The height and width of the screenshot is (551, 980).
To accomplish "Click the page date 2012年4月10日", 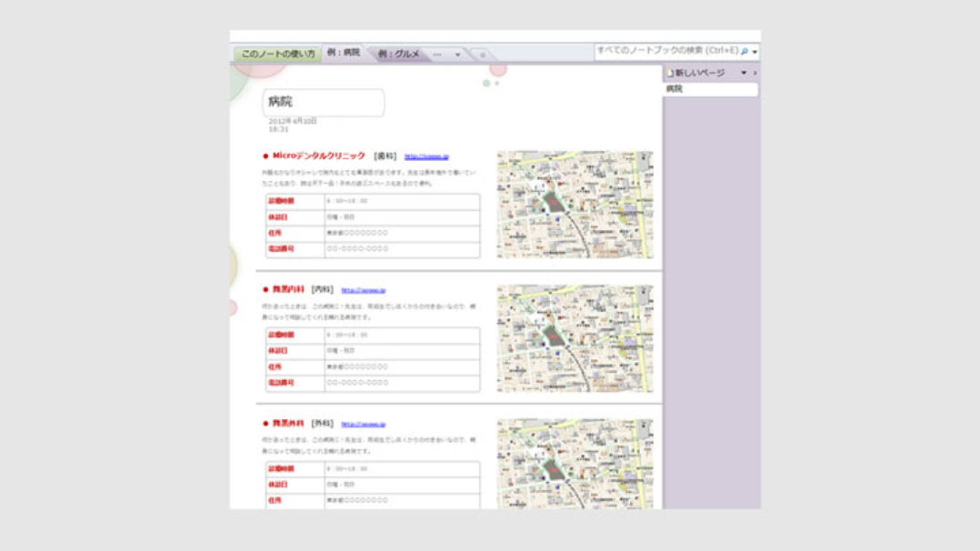I will (x=293, y=121).
